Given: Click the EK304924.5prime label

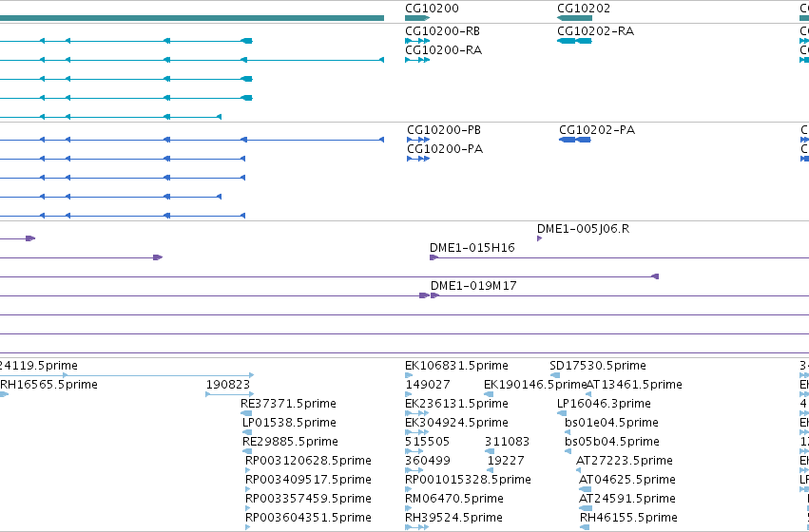Looking at the screenshot, I should pos(456,422).
